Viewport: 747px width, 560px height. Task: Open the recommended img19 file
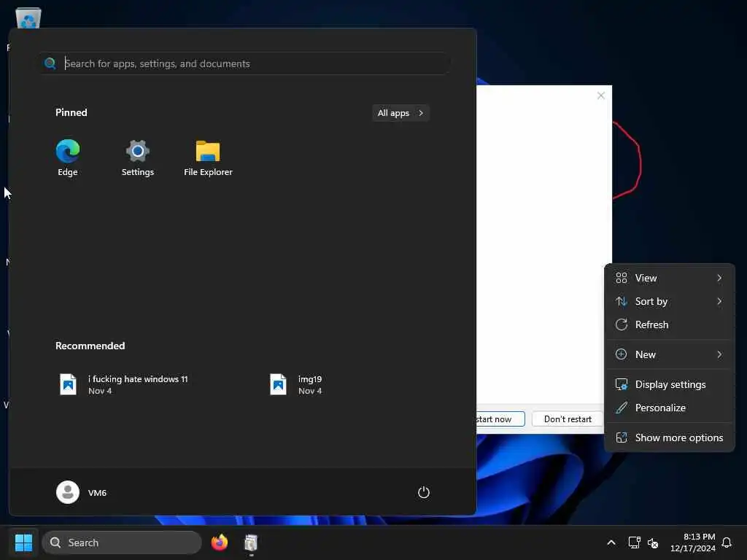pos(297,384)
